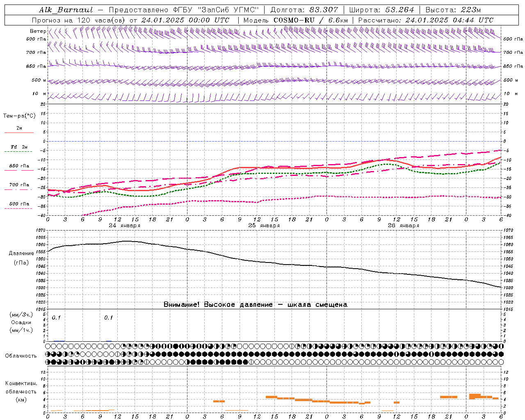
Task: Click the Облачность cloud cover label
Action: [x=21, y=356]
